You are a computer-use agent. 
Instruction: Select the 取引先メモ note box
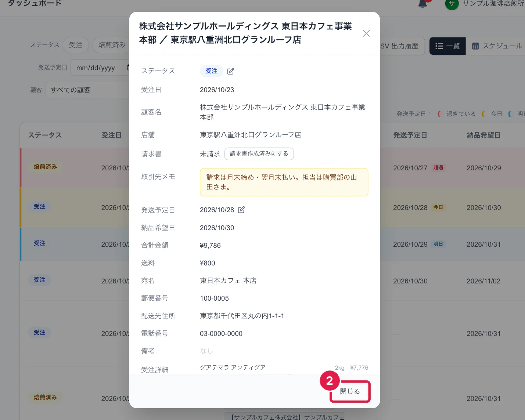(x=284, y=182)
